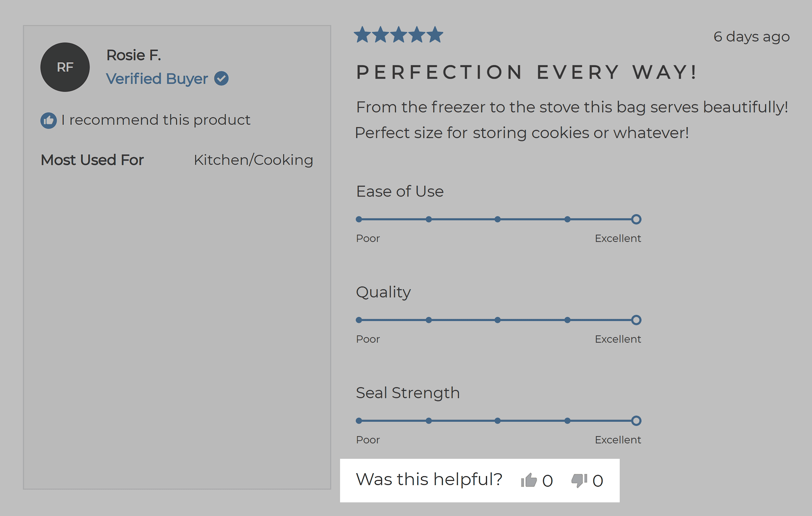Click the Verified Buyer checkmark badge
Screen dimensions: 812x516
[x=221, y=79]
